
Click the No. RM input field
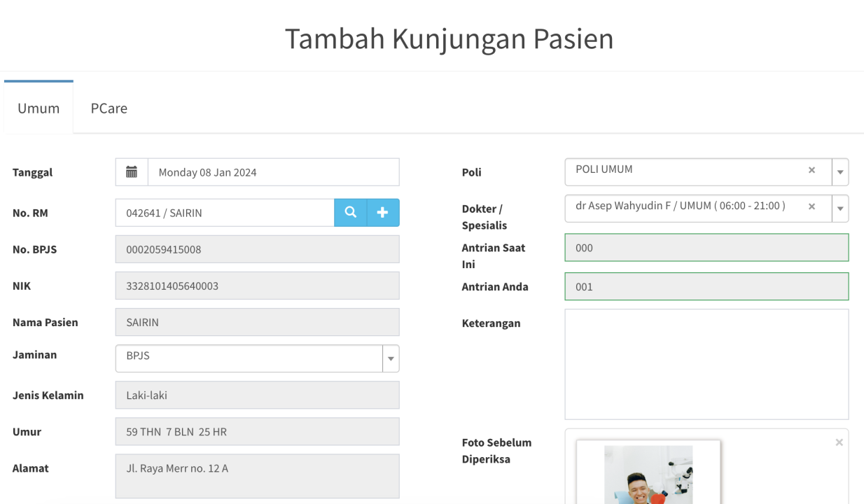point(224,213)
